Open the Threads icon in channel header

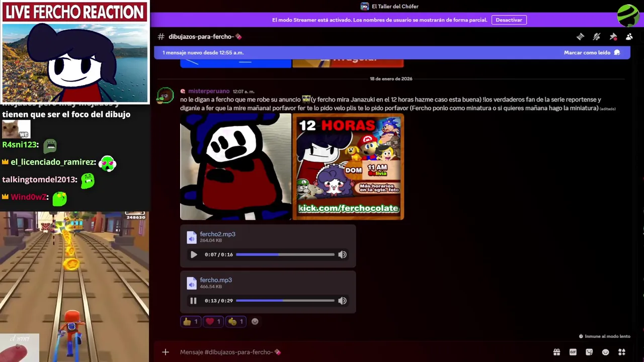pyautogui.click(x=580, y=37)
